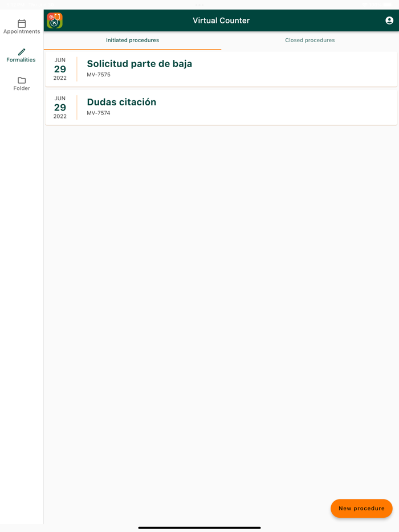
Task: Tap the JUN 29 date on Solicitud parte de baja
Action: (x=60, y=69)
